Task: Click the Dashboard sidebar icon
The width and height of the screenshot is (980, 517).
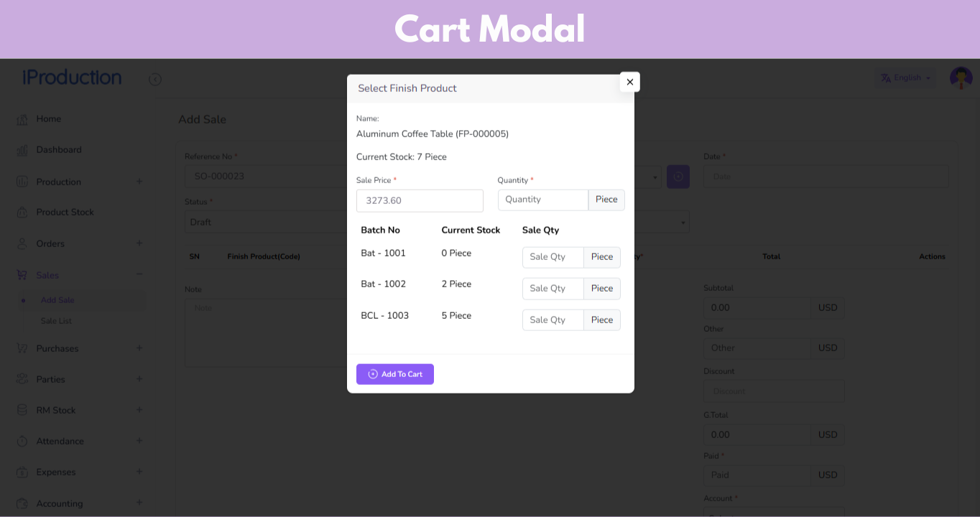Action: [22, 150]
